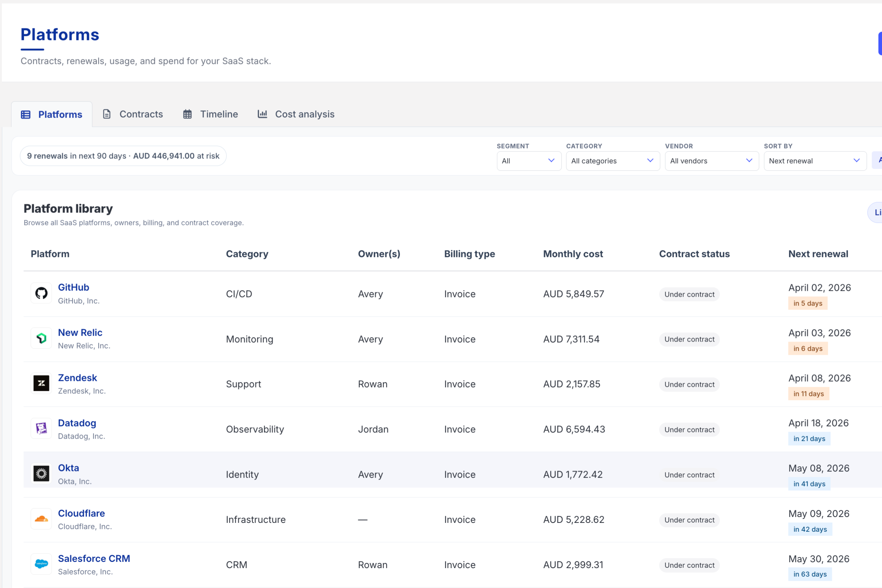This screenshot has height=588, width=882.
Task: Click the bar chart icon beside Cost analysis
Action: [263, 114]
